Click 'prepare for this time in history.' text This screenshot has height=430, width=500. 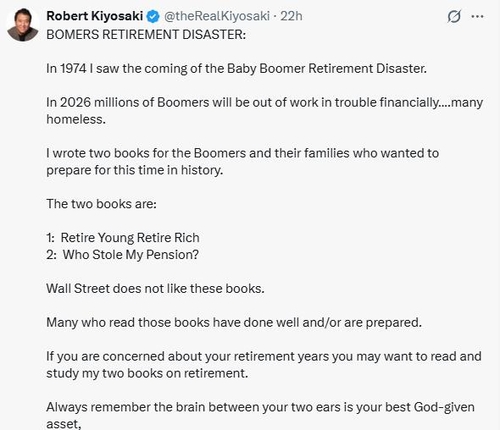tap(135, 170)
